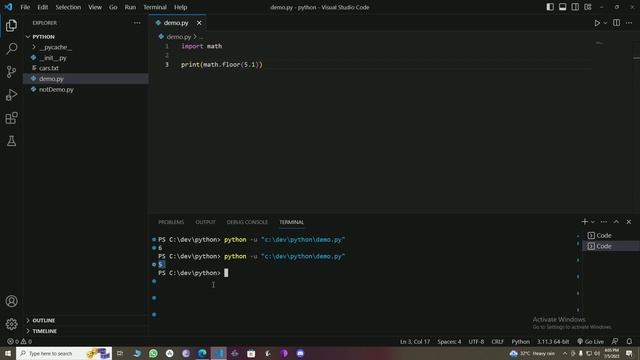Click line 3 print statement in editor
Image resolution: width=640 pixels, height=360 pixels.
222,64
